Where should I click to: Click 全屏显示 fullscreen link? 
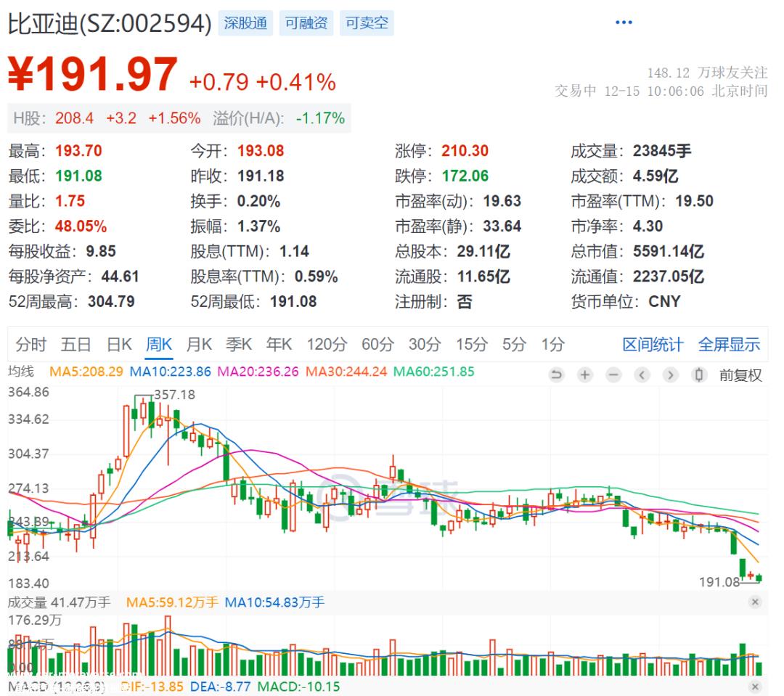click(729, 345)
